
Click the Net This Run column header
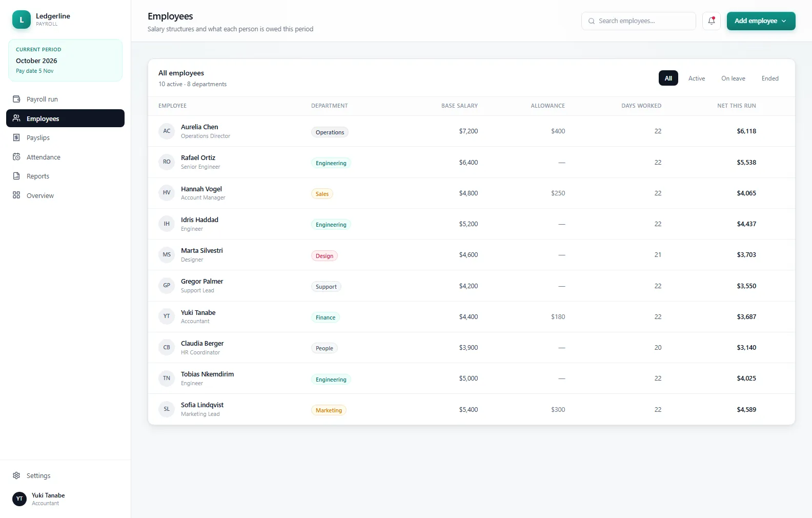pyautogui.click(x=737, y=106)
